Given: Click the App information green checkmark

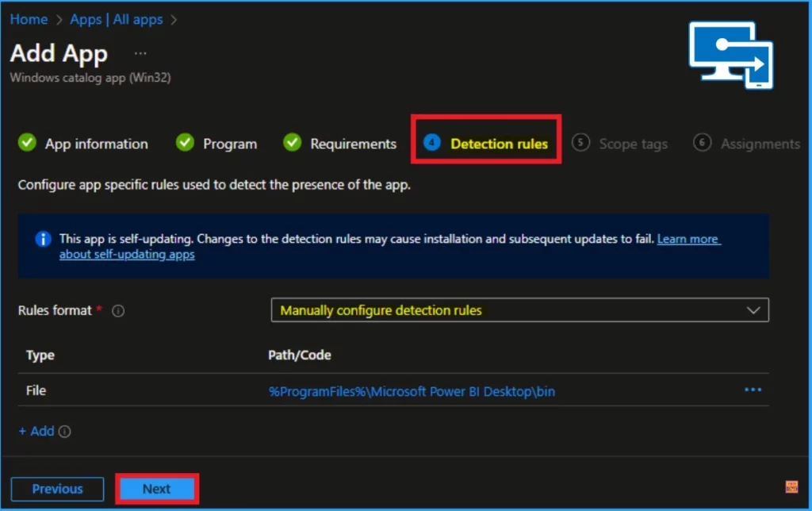Looking at the screenshot, I should tap(28, 143).
